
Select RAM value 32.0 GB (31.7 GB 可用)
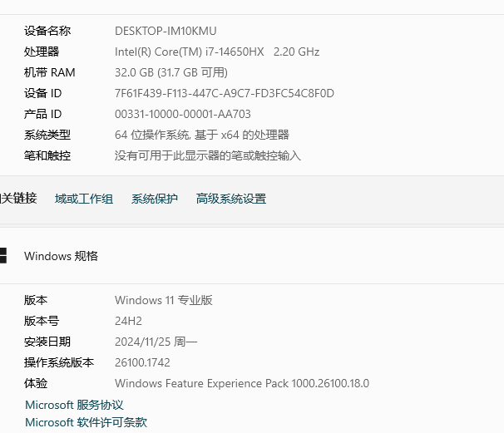pos(171,72)
